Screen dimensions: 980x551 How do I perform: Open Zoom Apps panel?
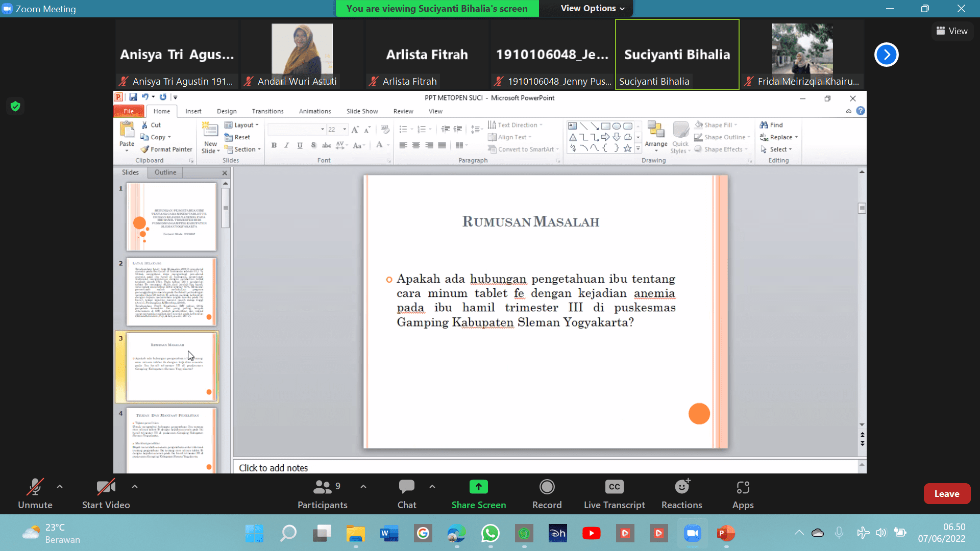pyautogui.click(x=743, y=494)
